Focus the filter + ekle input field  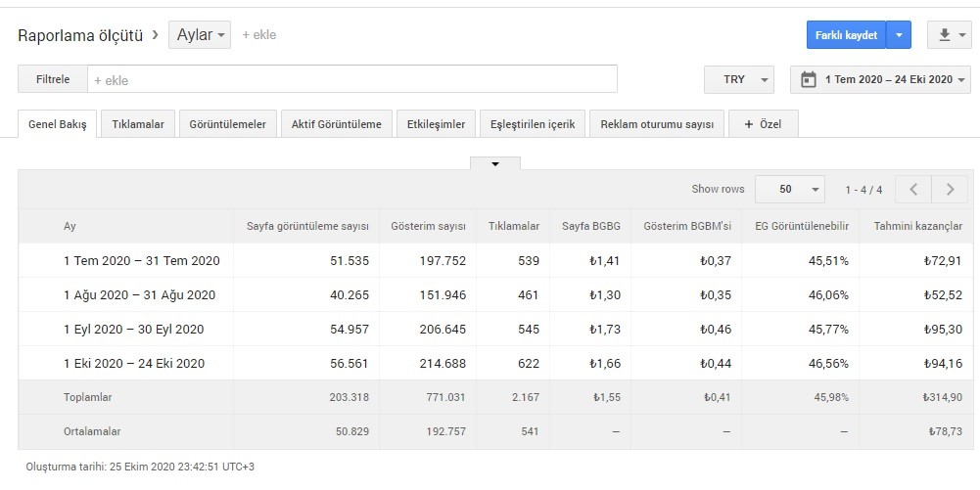(x=352, y=79)
